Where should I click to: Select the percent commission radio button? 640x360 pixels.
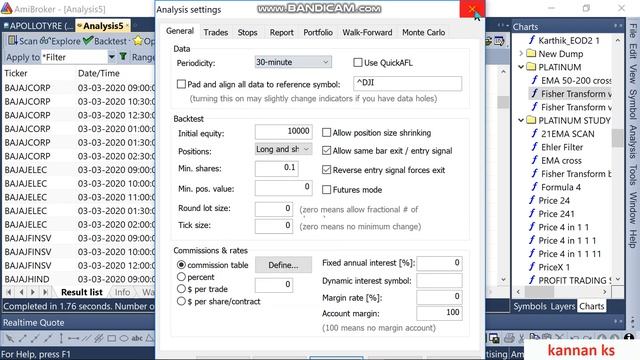click(181, 277)
